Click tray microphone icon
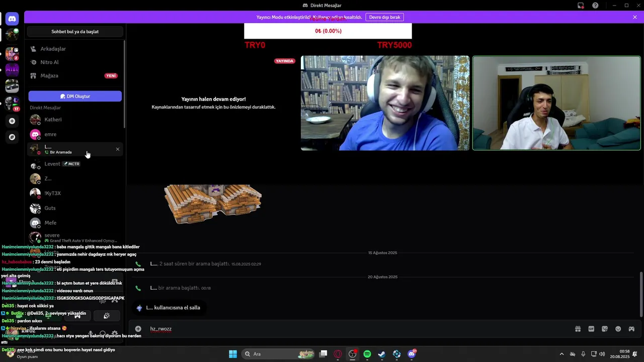 click(583, 354)
